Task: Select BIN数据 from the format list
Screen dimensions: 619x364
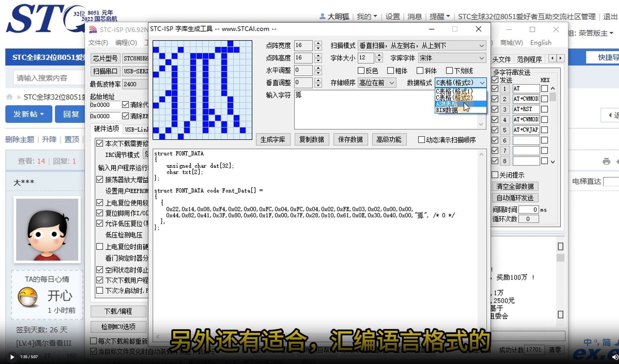Action: pyautogui.click(x=461, y=110)
